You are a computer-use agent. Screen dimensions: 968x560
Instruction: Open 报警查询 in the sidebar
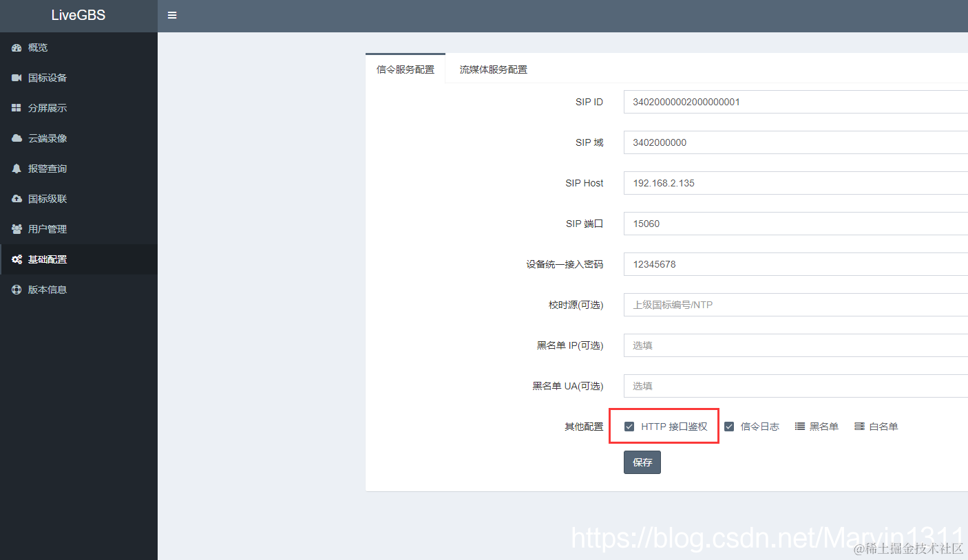click(78, 169)
